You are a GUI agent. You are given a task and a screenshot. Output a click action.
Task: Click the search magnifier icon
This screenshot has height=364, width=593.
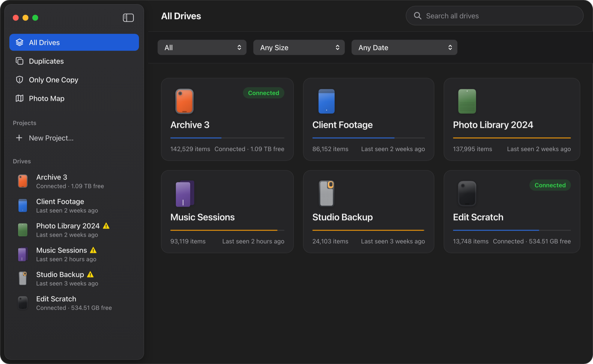point(418,16)
